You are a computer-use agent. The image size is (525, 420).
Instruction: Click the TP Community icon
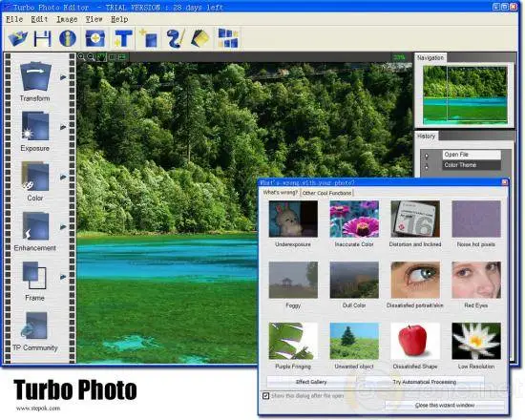tap(34, 325)
